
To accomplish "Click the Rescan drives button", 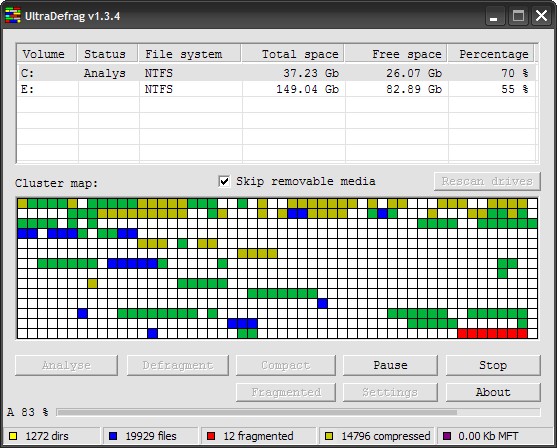I will [x=487, y=181].
